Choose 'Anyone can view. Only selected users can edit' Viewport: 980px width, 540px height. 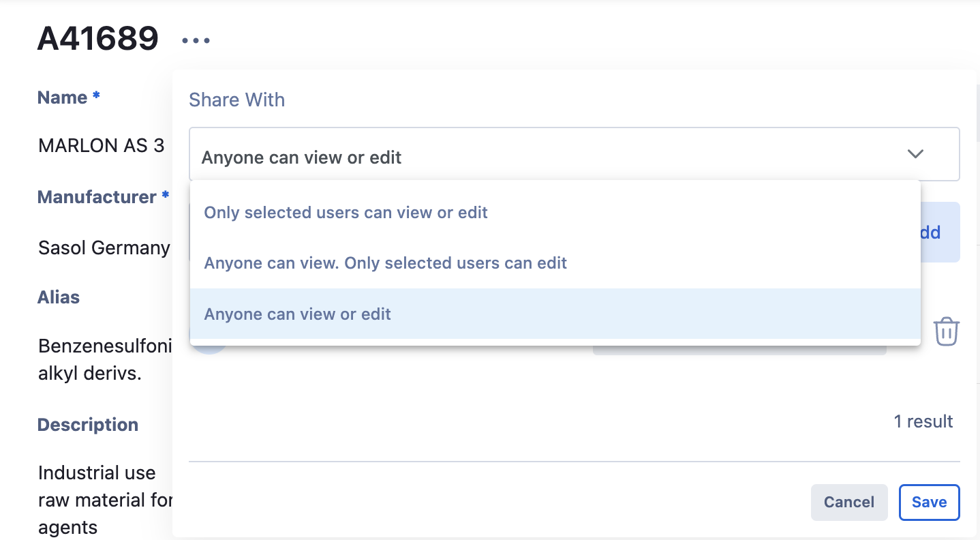385,263
